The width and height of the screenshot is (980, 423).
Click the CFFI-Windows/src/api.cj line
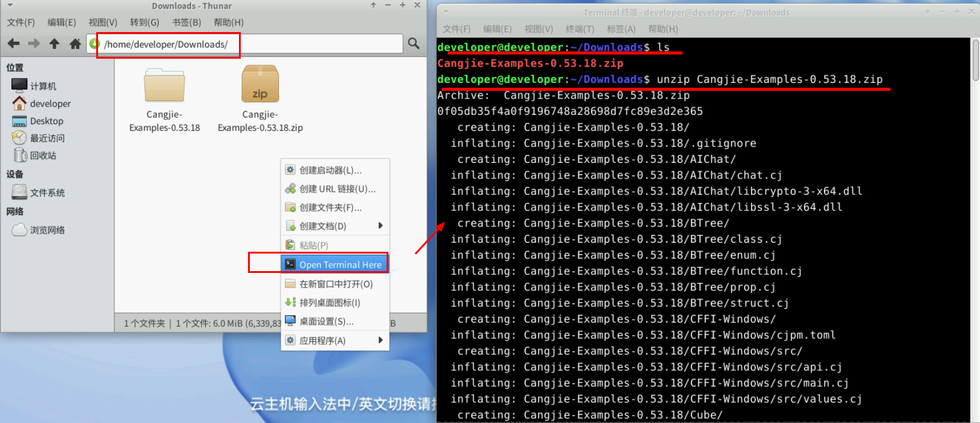pos(647,367)
